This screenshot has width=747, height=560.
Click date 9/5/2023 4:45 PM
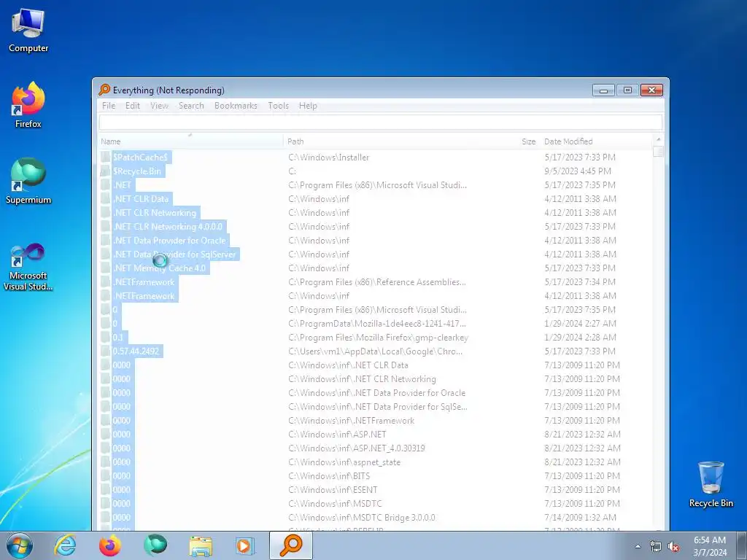pyautogui.click(x=578, y=171)
